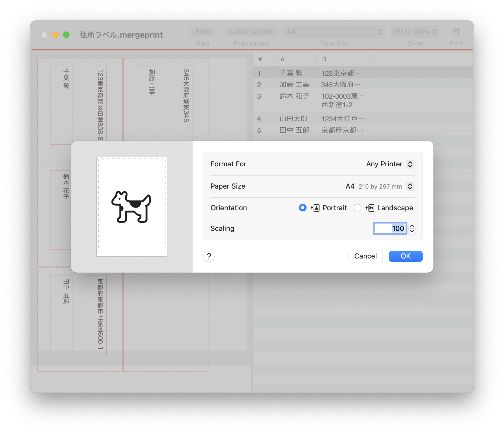Click the printer icon in toolbar
The width and height of the screenshot is (504, 433).
456,32
